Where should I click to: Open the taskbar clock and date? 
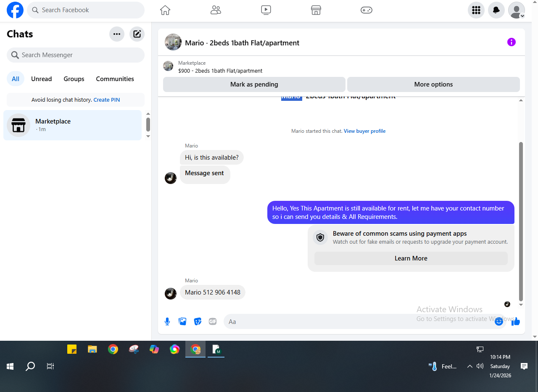coord(500,366)
